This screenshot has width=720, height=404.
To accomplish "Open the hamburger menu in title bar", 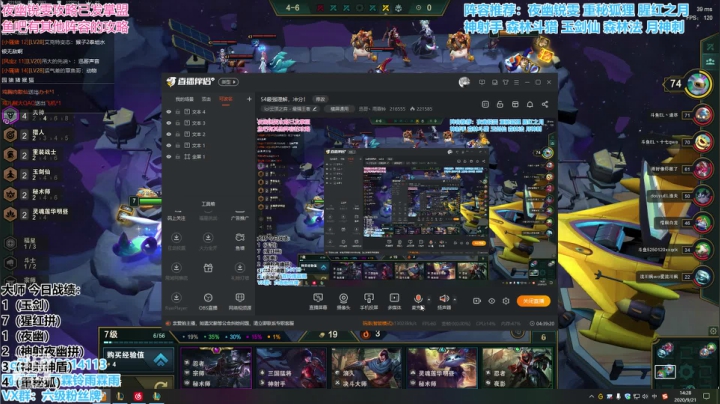I will coord(517,82).
